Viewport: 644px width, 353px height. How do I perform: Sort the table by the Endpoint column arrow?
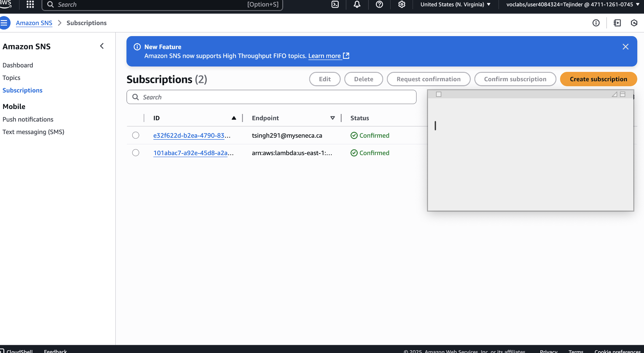(x=332, y=118)
